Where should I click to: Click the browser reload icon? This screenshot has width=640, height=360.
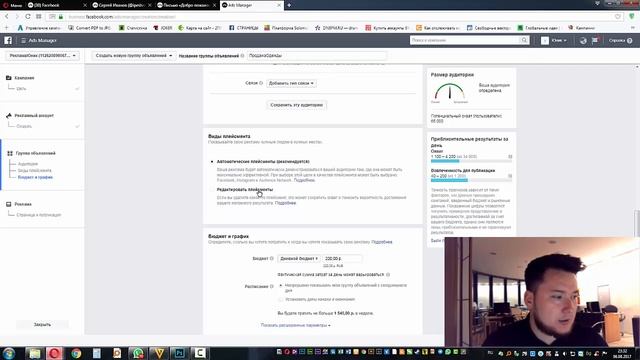[28, 17]
